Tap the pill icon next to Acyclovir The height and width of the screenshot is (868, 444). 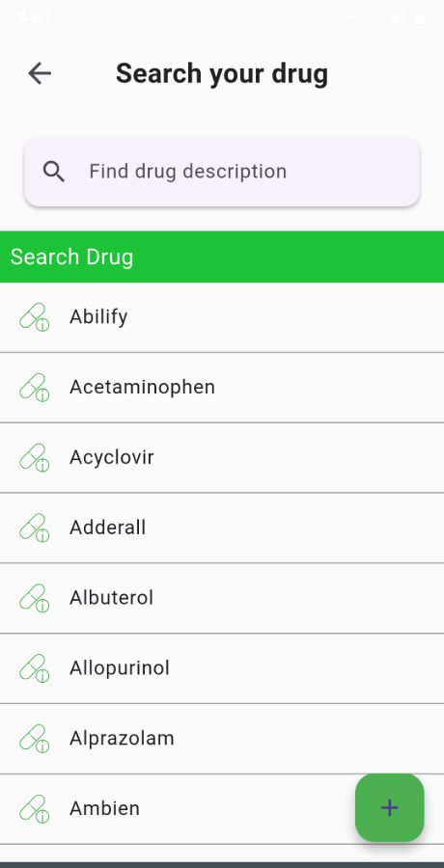[35, 458]
